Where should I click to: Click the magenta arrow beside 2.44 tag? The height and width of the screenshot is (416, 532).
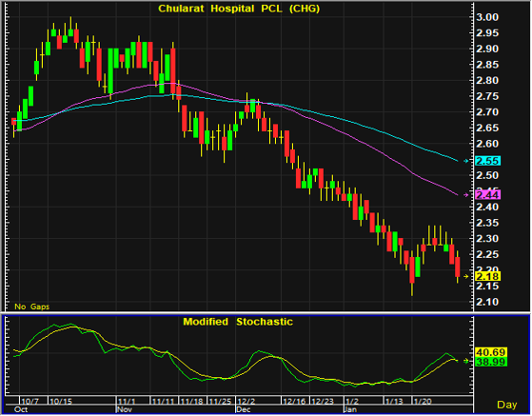pyautogui.click(x=466, y=195)
